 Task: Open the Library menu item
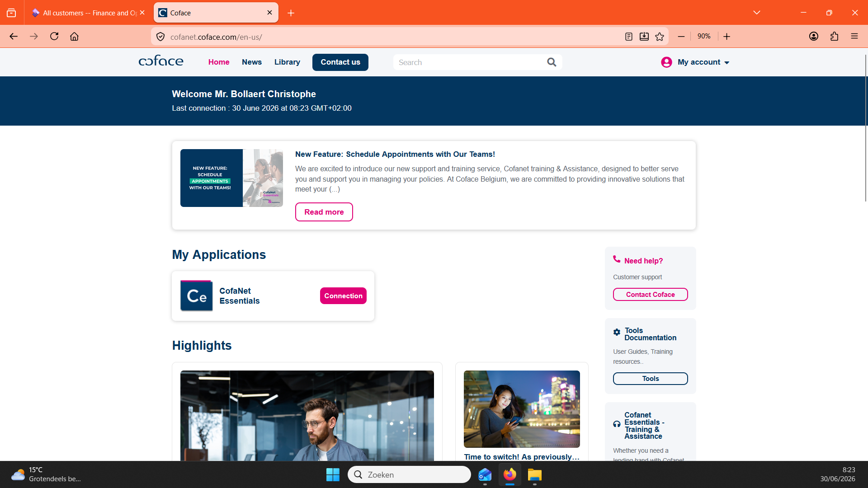pyautogui.click(x=287, y=62)
